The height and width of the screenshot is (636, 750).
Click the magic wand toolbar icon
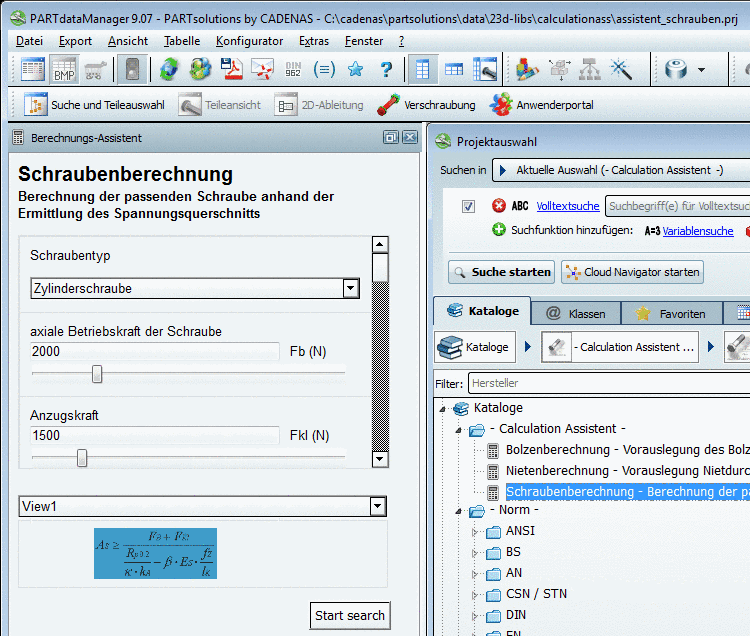[621, 70]
